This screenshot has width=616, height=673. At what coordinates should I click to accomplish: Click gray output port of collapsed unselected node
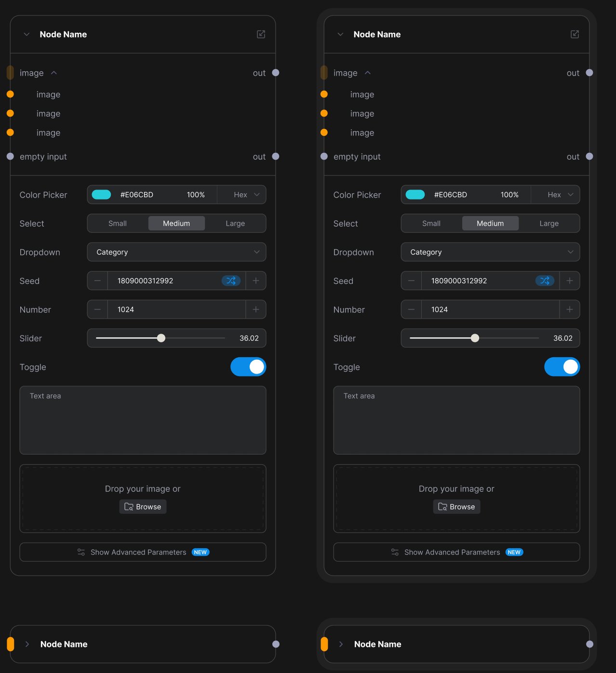tap(276, 644)
